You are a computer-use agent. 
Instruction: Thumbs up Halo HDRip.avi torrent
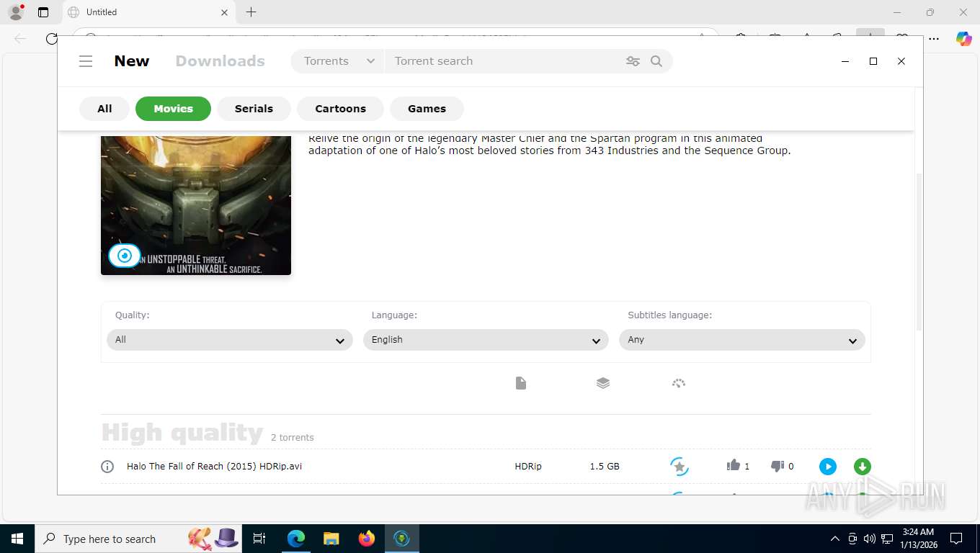(x=734, y=466)
